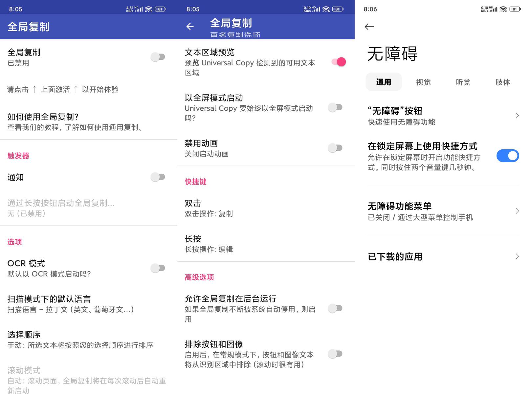Switch to 听觉 tab
Image resolution: width=532 pixels, height=394 pixels.
coord(463,82)
